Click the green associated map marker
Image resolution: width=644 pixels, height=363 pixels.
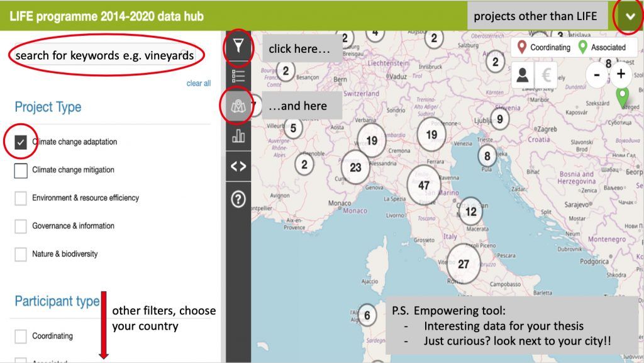pos(623,98)
